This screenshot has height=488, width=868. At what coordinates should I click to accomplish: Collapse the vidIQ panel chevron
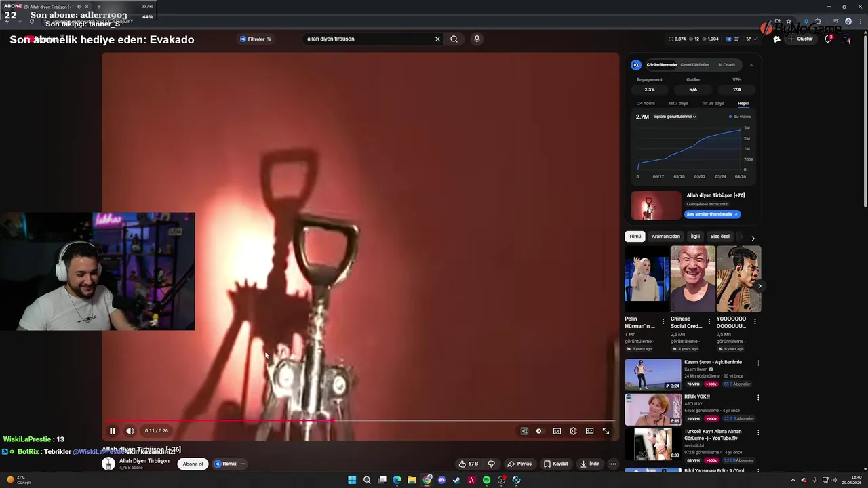(751, 65)
